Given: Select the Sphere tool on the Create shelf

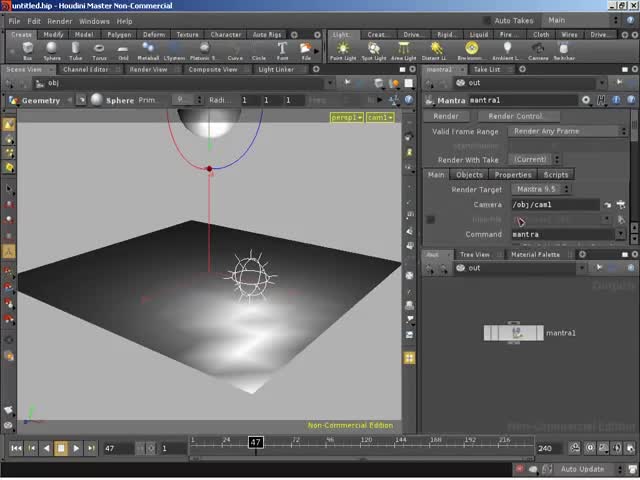Looking at the screenshot, I should tap(51, 49).
